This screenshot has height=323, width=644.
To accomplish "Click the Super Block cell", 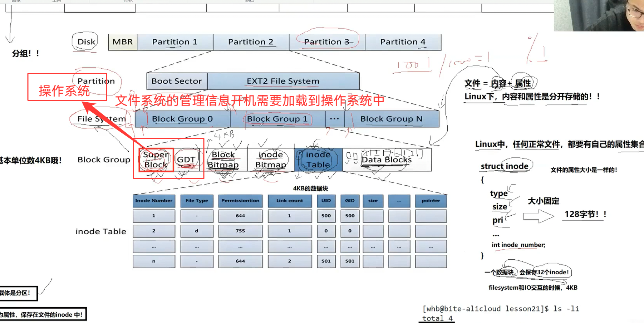I will point(156,160).
